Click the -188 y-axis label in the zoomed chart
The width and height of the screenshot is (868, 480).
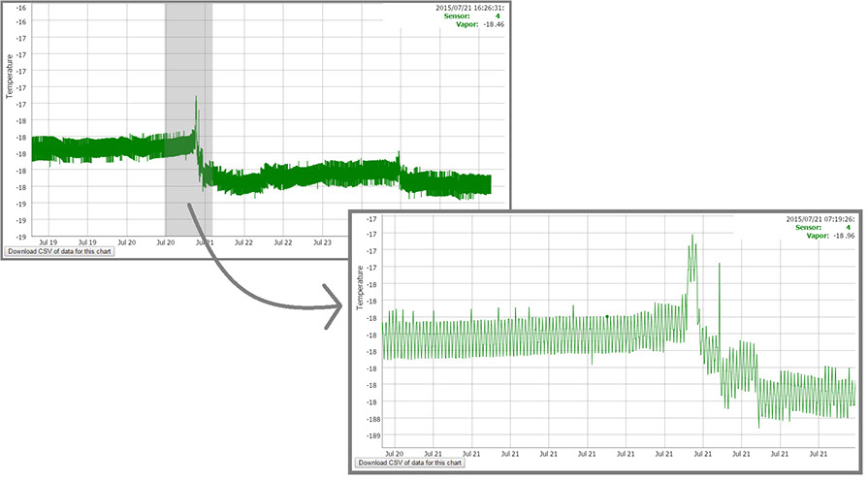(370, 419)
